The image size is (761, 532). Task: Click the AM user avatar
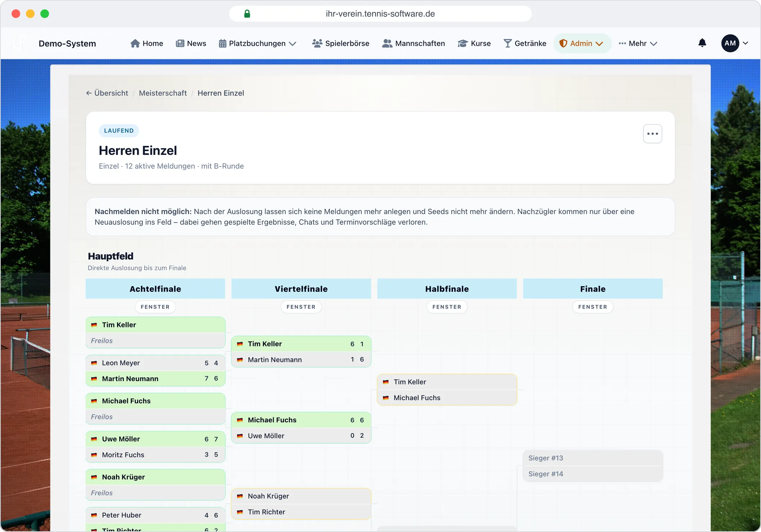pyautogui.click(x=730, y=43)
